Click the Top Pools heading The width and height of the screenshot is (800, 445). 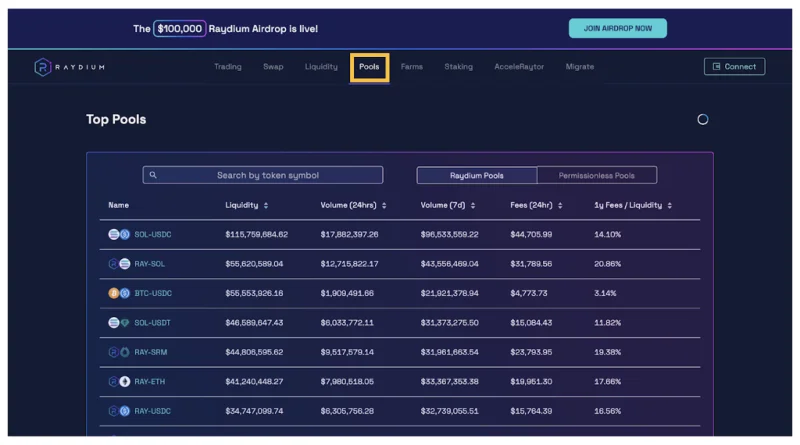point(116,119)
